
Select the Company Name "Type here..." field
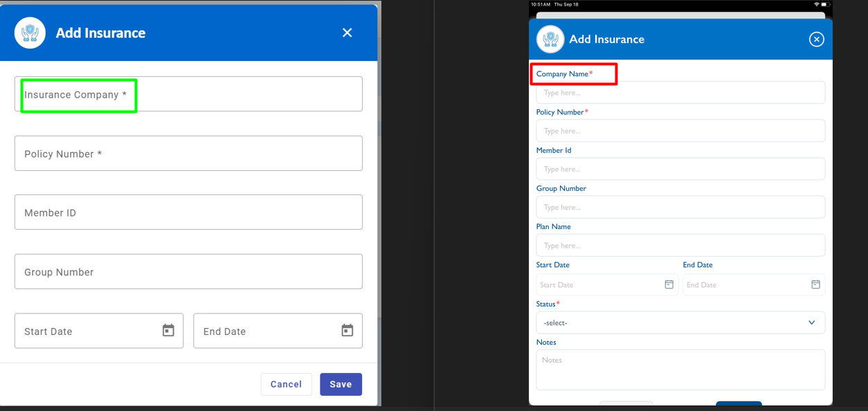(680, 93)
